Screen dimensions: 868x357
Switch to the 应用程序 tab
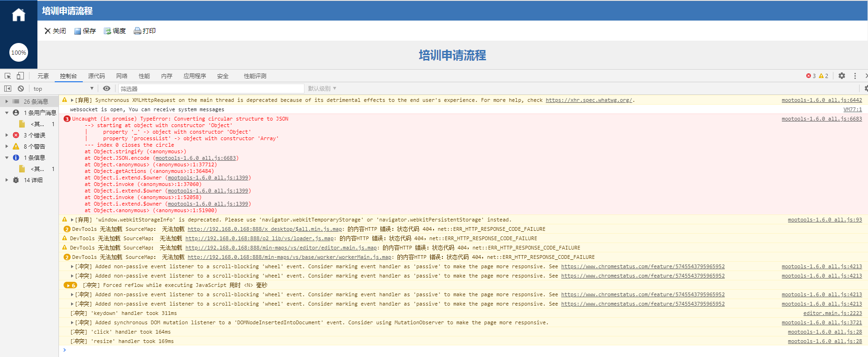coord(195,76)
